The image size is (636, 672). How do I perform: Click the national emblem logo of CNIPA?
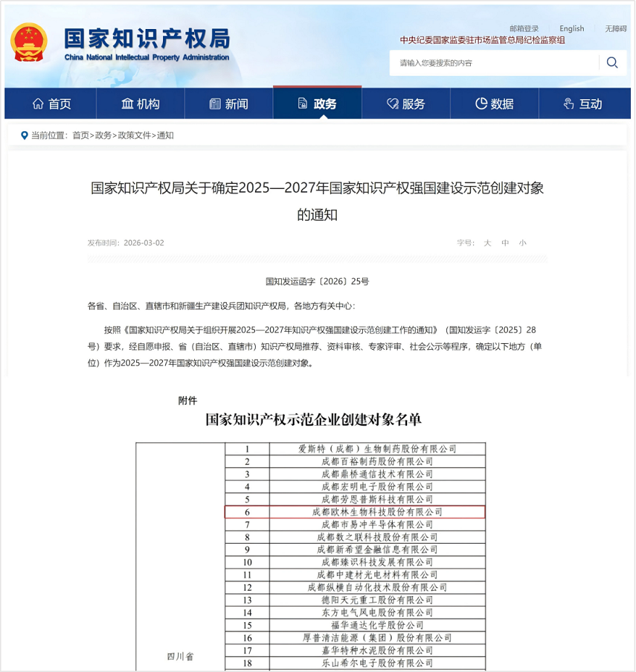30,42
